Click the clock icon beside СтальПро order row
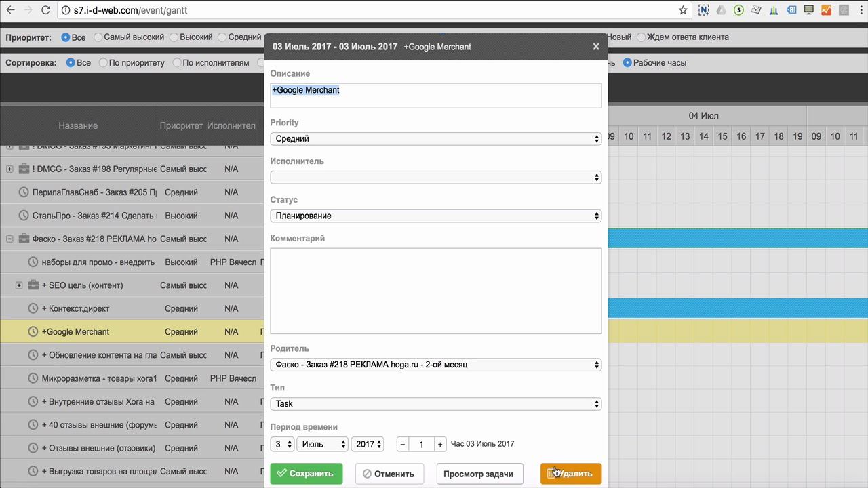Image resolution: width=868 pixels, height=488 pixels. pos(23,216)
